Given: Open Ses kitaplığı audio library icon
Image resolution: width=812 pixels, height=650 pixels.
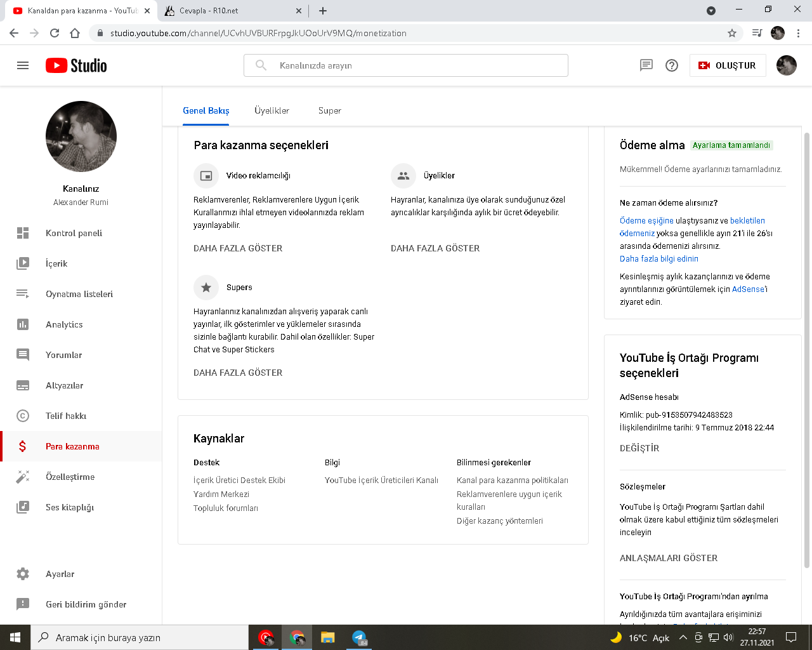Looking at the screenshot, I should [23, 507].
